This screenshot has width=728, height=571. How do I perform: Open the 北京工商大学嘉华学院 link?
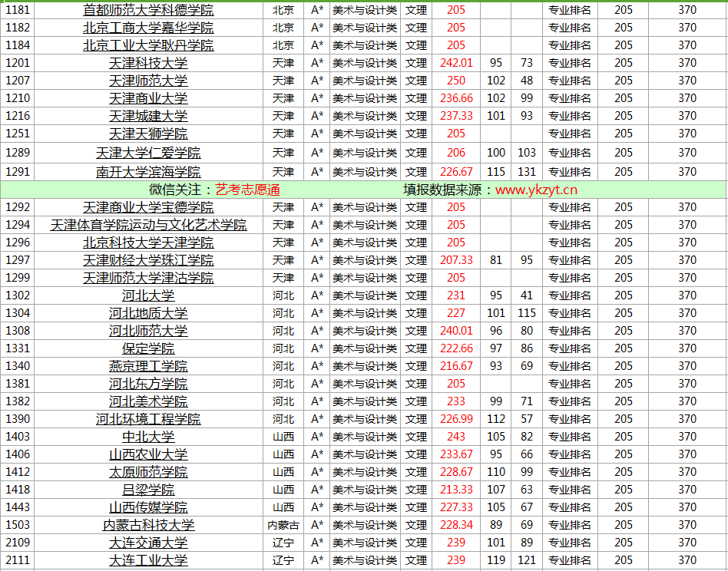(x=148, y=28)
